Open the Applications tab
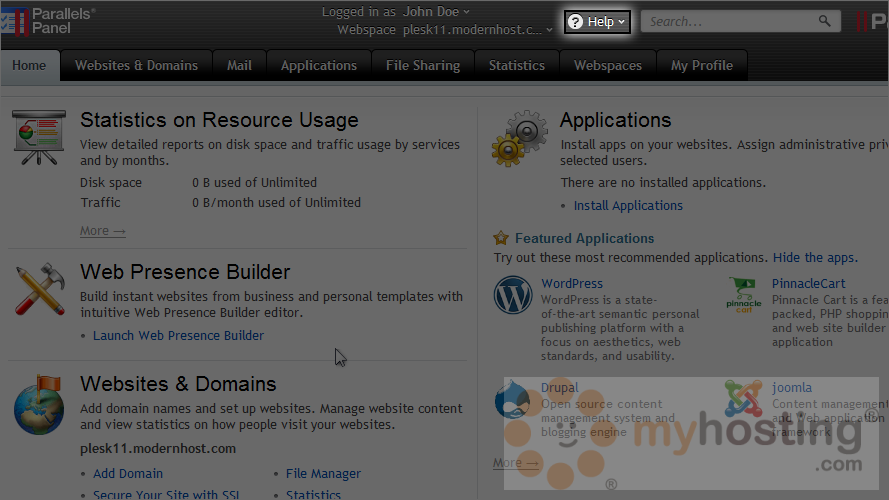The height and width of the screenshot is (500, 889). tap(319, 66)
